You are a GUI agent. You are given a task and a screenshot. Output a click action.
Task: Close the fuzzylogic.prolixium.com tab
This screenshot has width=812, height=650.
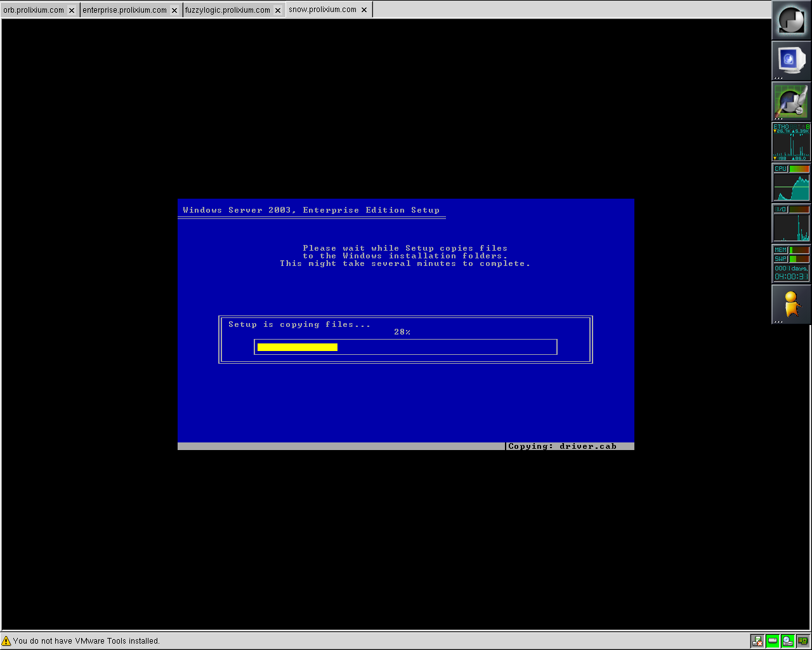278,10
